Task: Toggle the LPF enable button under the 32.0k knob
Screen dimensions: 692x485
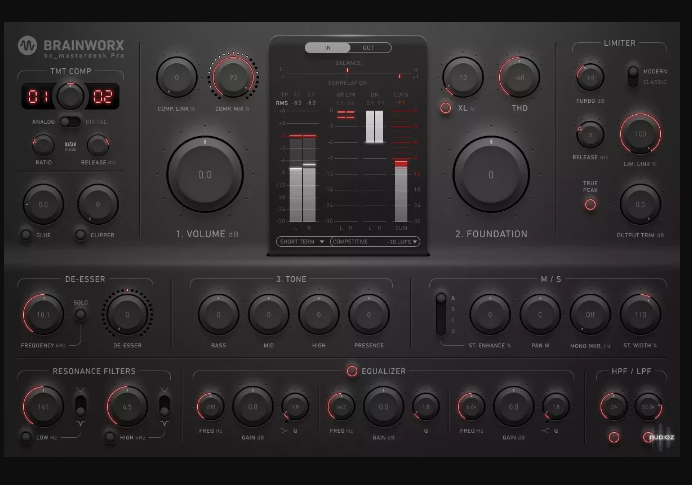Action: (x=647, y=437)
